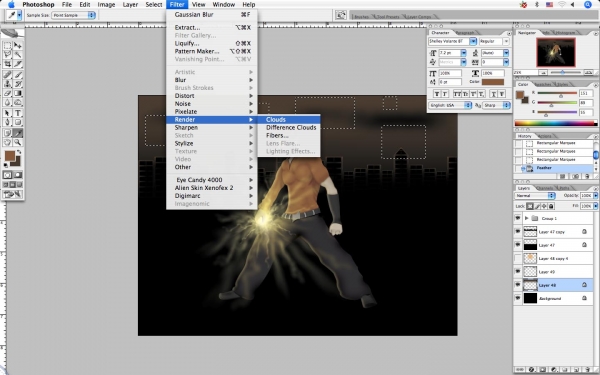600x375 pixels.
Task: Select the History Brush tool
Action: [x=18, y=84]
